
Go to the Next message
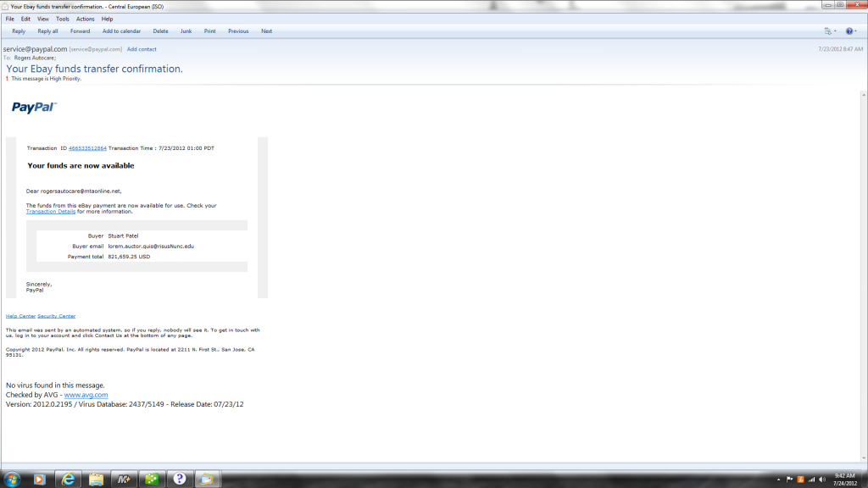(x=266, y=31)
